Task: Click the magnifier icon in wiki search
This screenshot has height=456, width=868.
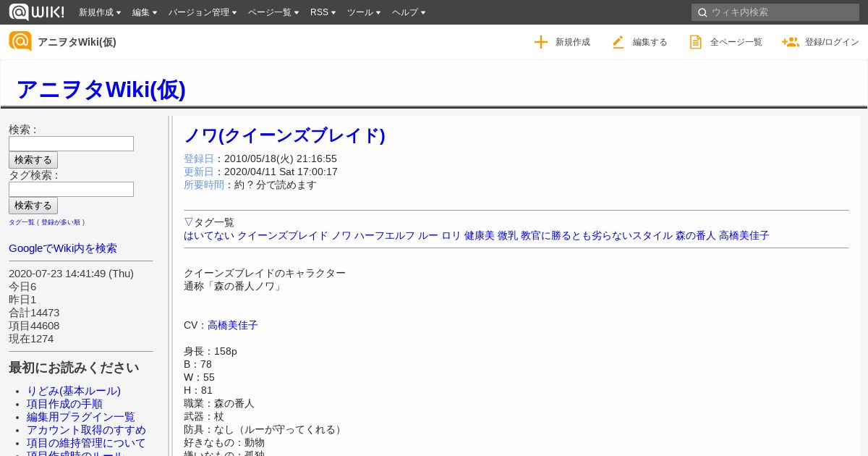Action: tap(702, 12)
